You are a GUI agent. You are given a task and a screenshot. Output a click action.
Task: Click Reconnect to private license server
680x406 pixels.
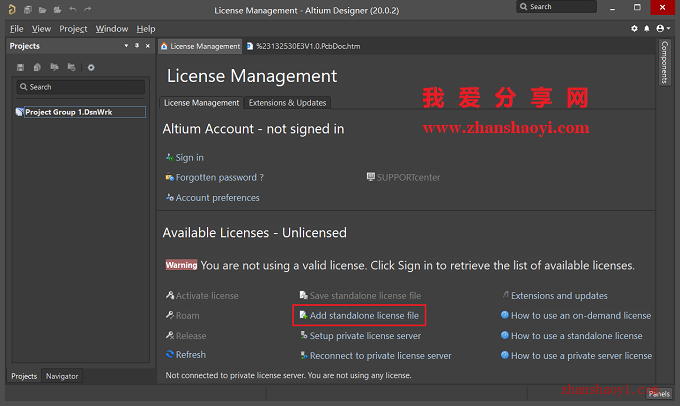[x=380, y=356]
